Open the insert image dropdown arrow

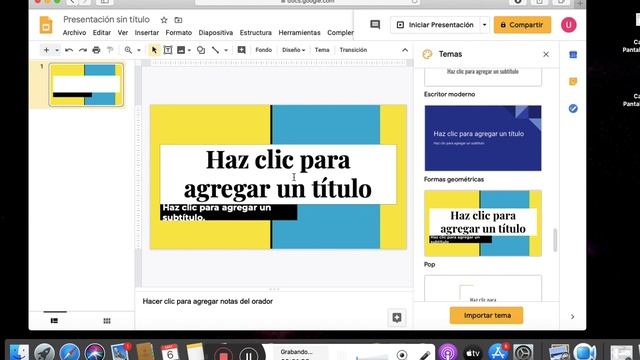tap(189, 50)
